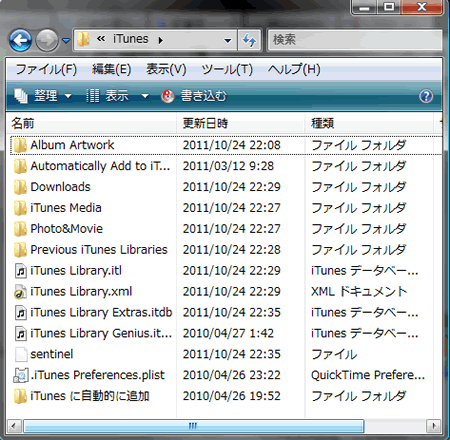
Task: Click the 書き込む burn button
Action: [x=194, y=96]
